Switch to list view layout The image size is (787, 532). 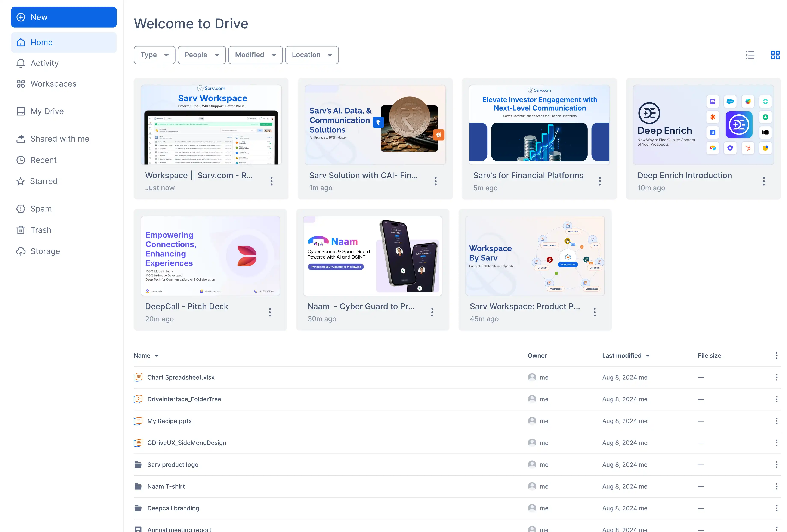point(750,55)
